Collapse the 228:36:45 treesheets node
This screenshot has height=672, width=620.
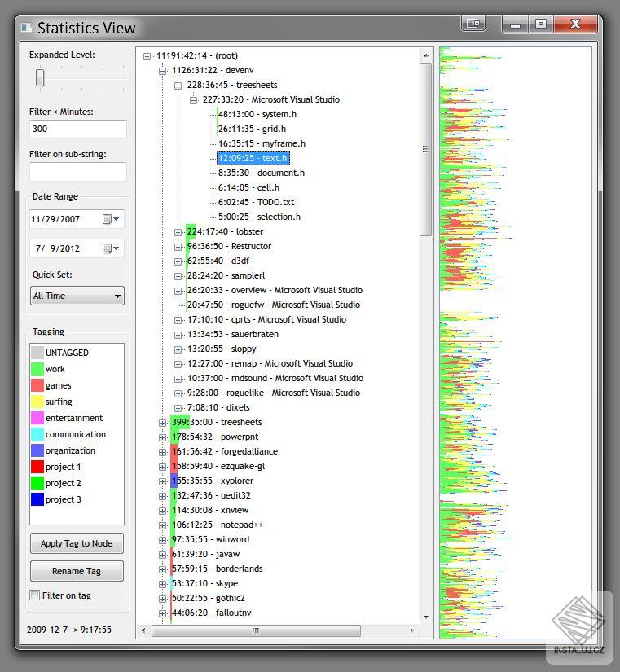178,86
